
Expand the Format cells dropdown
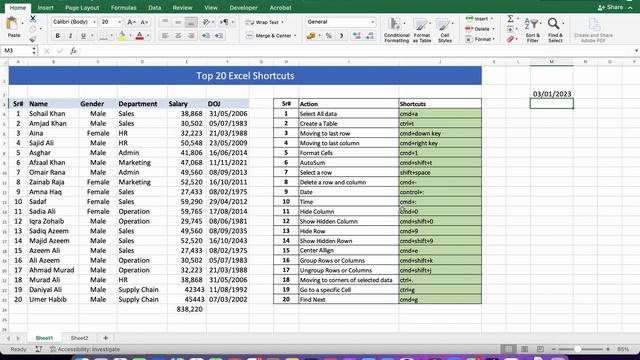(x=493, y=39)
